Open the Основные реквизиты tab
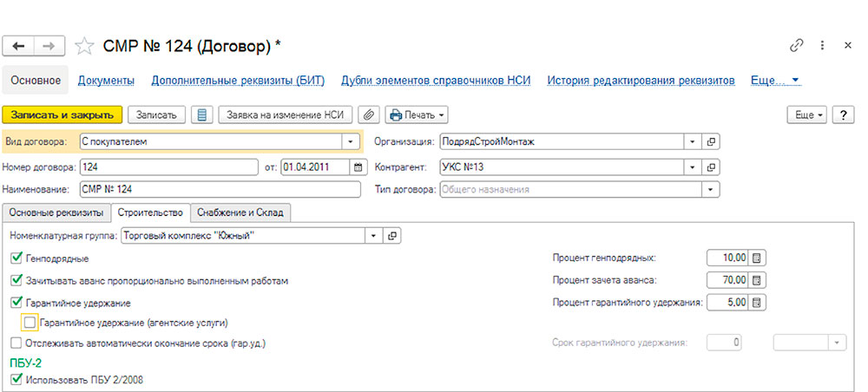Viewport: 868px width, 392px height. [x=56, y=212]
